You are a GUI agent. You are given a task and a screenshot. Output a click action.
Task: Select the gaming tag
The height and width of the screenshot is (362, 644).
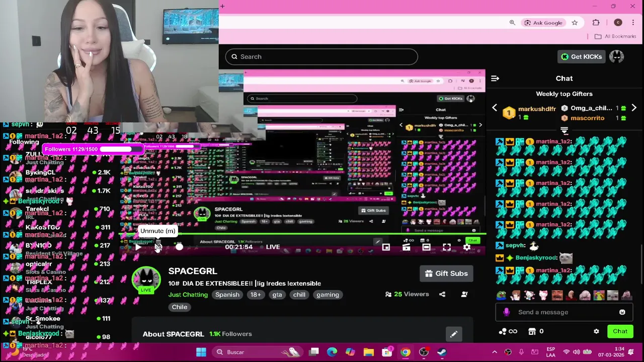coord(328,295)
